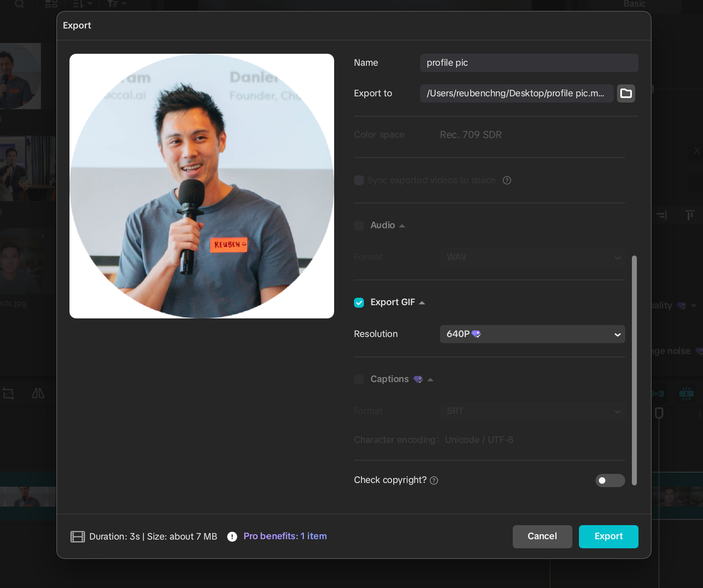Viewport: 703px width, 588px height.
Task: Click the Name field containing profile pic
Action: coord(528,63)
